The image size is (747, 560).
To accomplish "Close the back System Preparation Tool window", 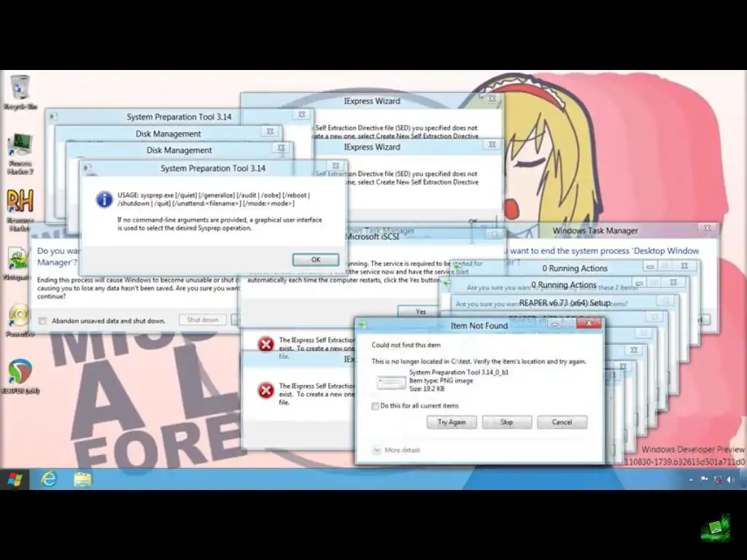I will (301, 114).
